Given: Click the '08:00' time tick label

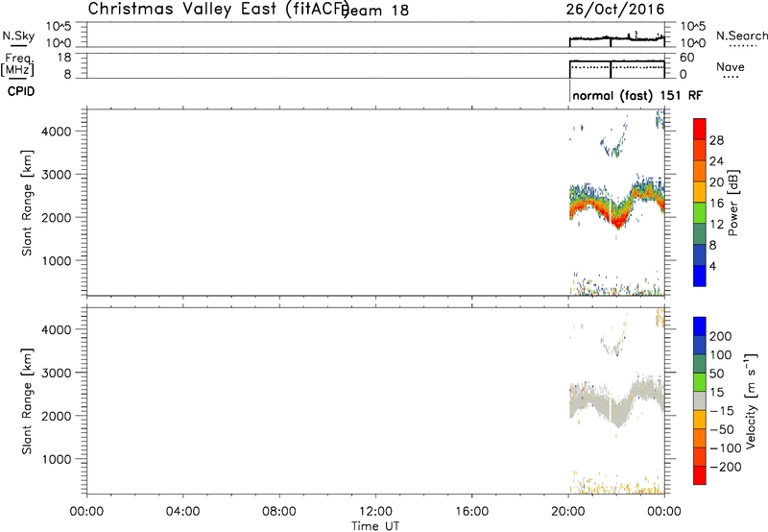Looking at the screenshot, I should click(279, 512).
